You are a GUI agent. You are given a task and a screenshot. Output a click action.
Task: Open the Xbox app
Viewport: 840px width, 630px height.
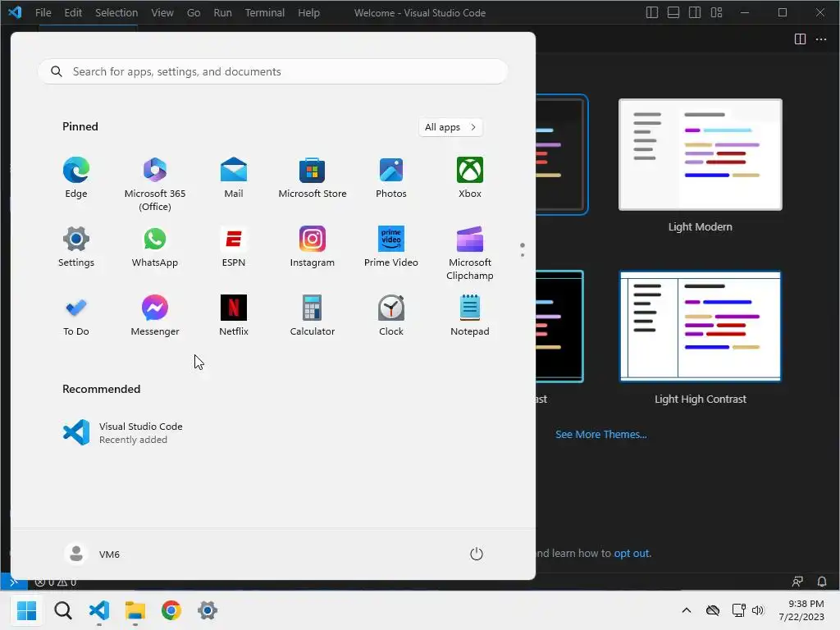pos(470,178)
